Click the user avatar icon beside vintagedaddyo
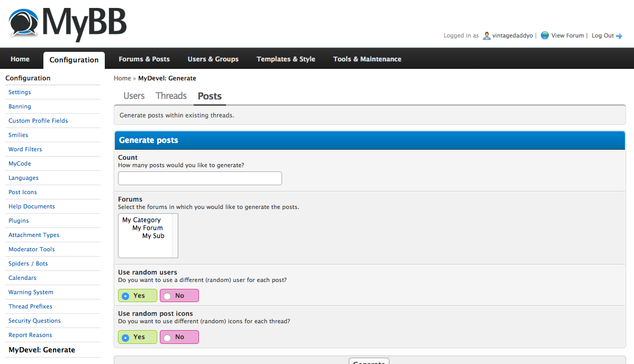 pyautogui.click(x=486, y=36)
